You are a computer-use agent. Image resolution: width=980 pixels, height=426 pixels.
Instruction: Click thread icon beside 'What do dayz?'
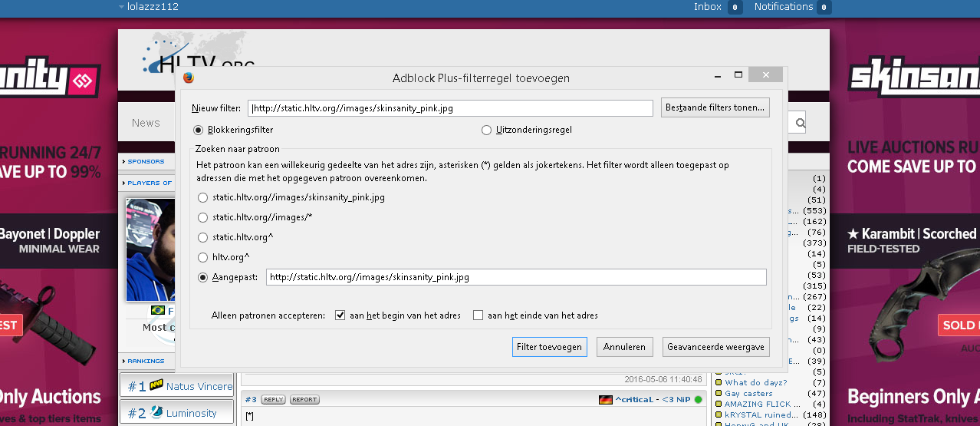718,383
